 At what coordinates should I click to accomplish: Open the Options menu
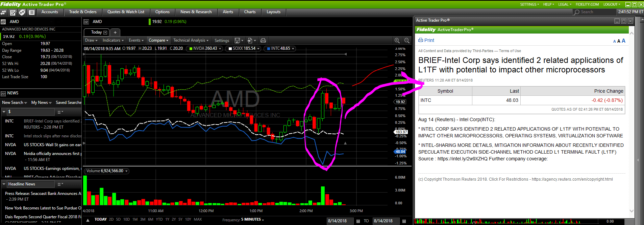point(163,12)
